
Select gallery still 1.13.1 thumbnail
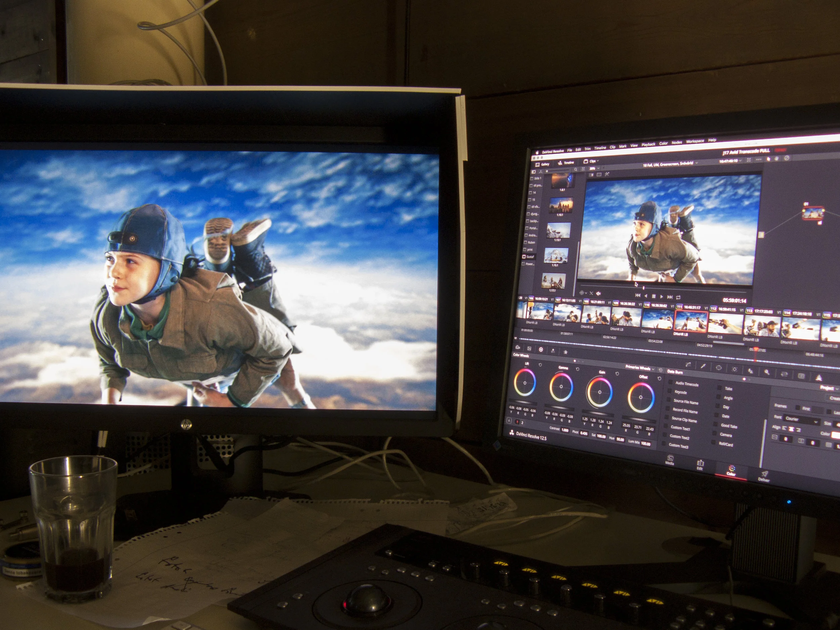[x=559, y=230]
